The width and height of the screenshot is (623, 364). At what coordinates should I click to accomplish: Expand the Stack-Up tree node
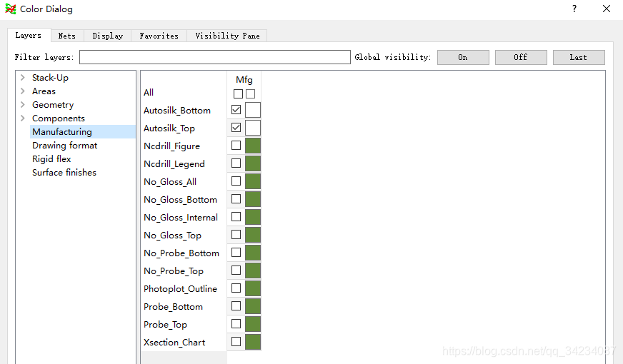[23, 78]
